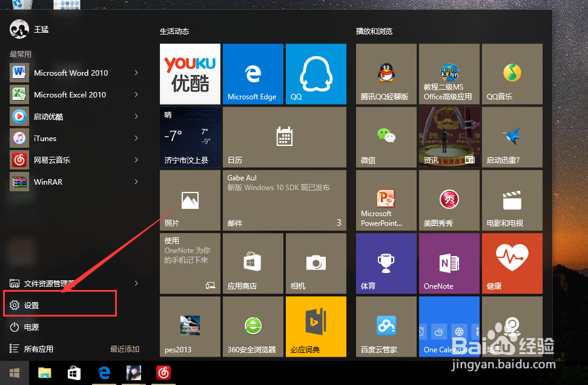Open the 必应词典 tile
The image size is (588, 385).
click(315, 326)
